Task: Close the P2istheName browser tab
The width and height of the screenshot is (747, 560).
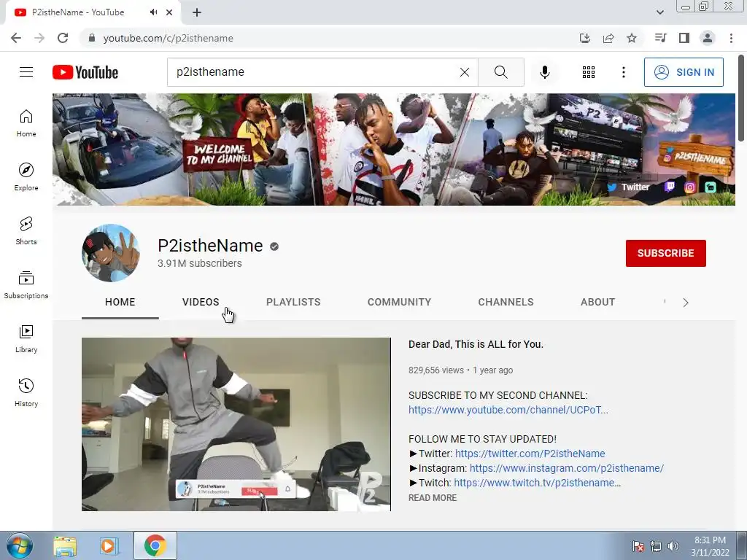Action: pyautogui.click(x=169, y=12)
